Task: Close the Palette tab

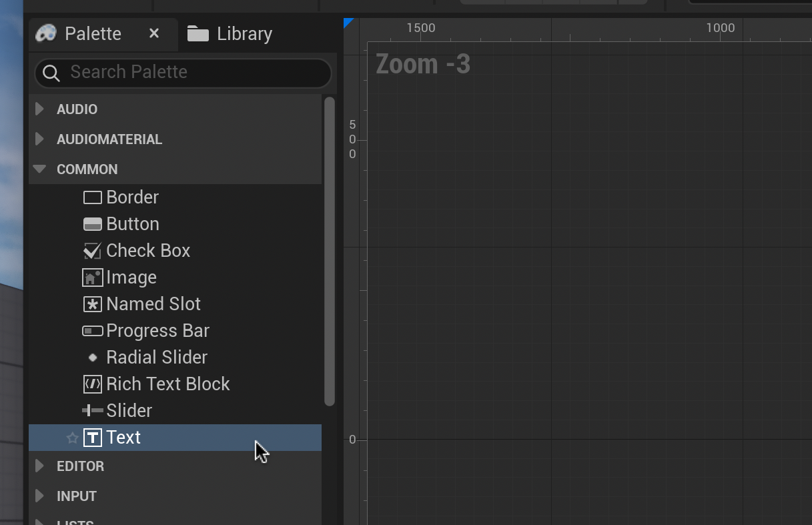Action: pyautogui.click(x=154, y=33)
